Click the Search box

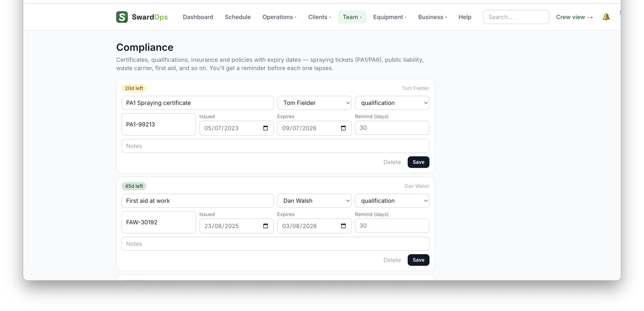[x=516, y=17]
